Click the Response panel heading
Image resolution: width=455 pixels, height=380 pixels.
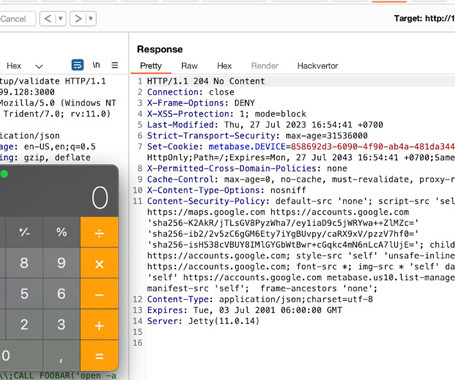160,49
